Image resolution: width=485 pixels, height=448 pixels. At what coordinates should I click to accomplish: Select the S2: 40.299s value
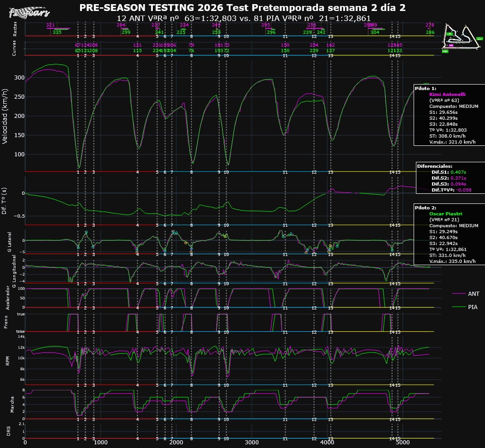tap(443, 118)
